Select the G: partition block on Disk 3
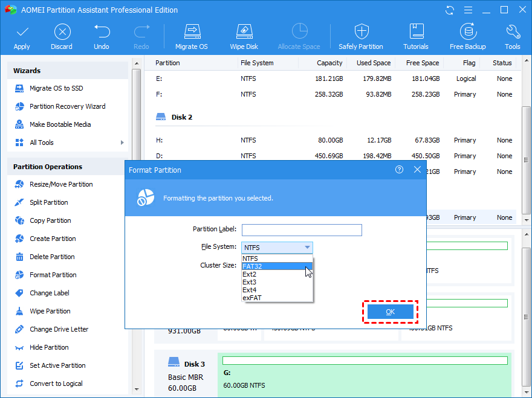Image resolution: width=532 pixels, height=398 pixels. [x=365, y=375]
